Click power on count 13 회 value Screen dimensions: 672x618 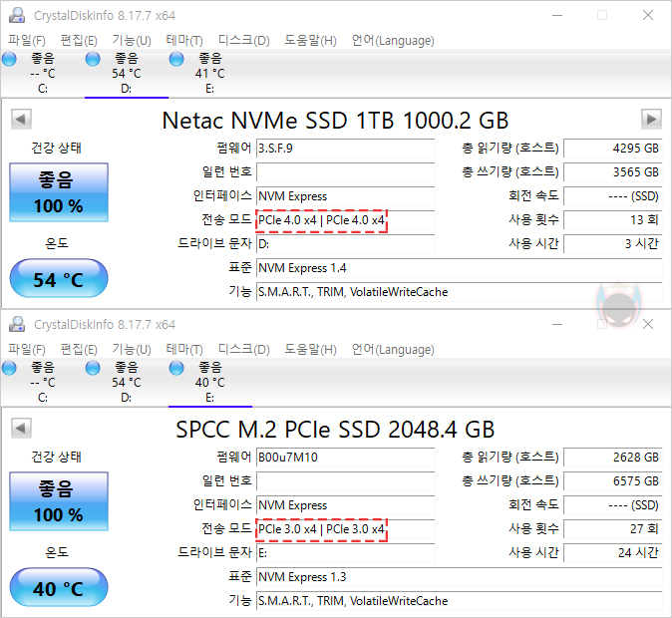613,220
